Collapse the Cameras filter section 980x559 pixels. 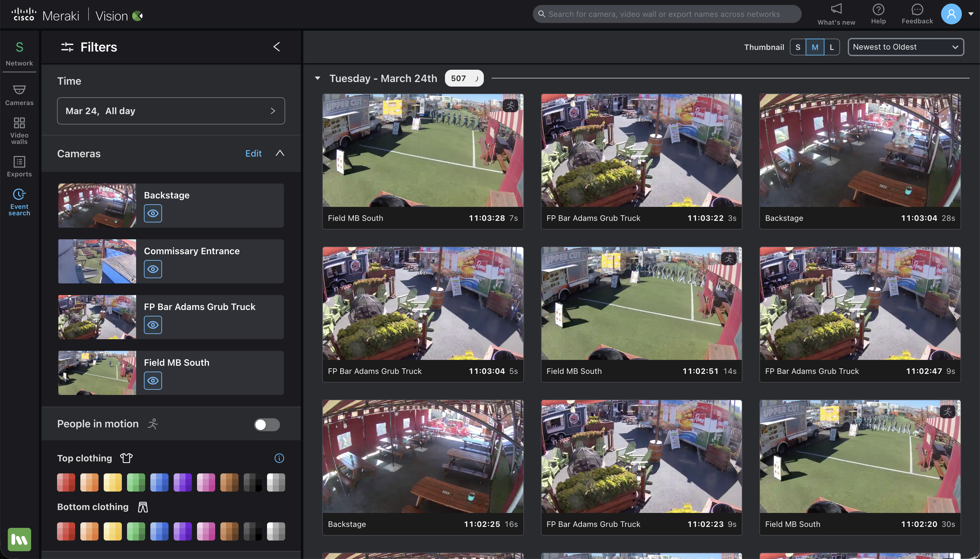(x=280, y=153)
